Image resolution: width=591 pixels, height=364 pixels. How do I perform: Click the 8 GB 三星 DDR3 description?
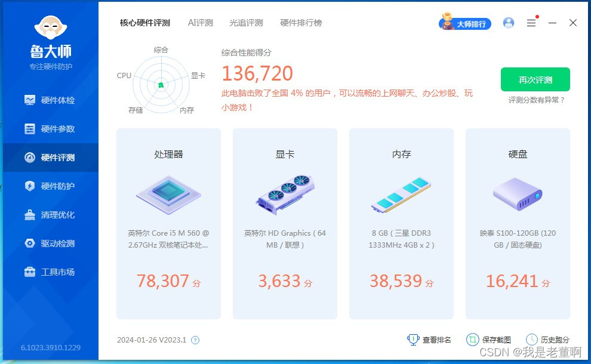coord(401,239)
